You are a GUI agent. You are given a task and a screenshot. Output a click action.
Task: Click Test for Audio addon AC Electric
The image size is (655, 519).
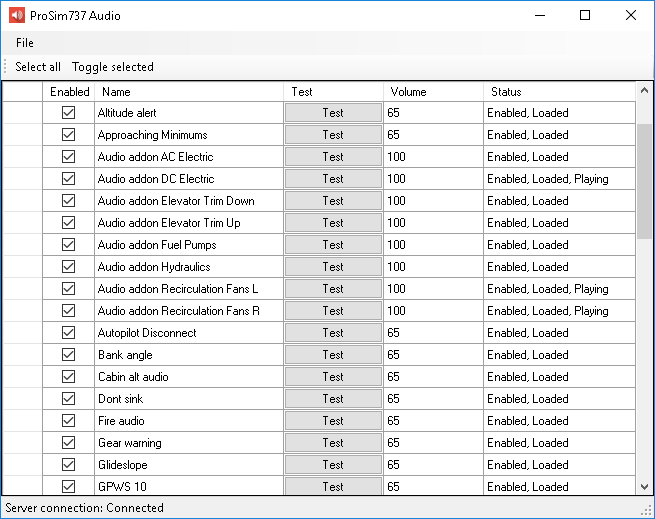(x=333, y=157)
